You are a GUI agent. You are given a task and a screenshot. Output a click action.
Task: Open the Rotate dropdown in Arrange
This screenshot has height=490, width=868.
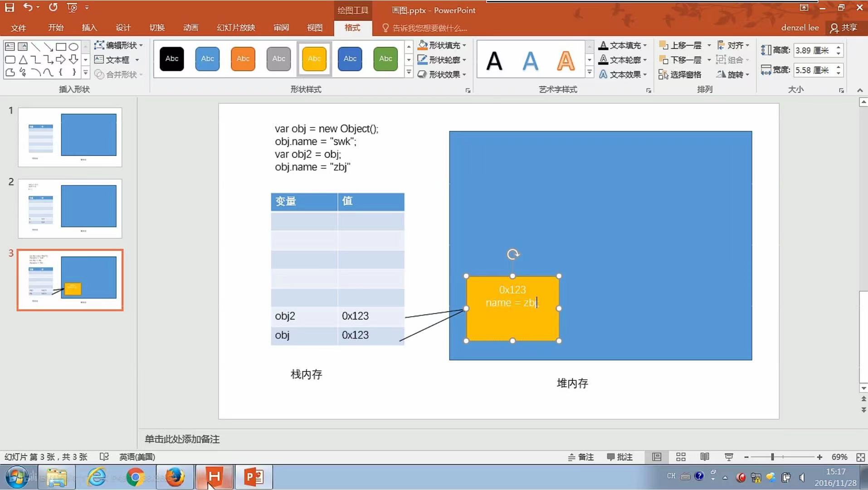(732, 74)
